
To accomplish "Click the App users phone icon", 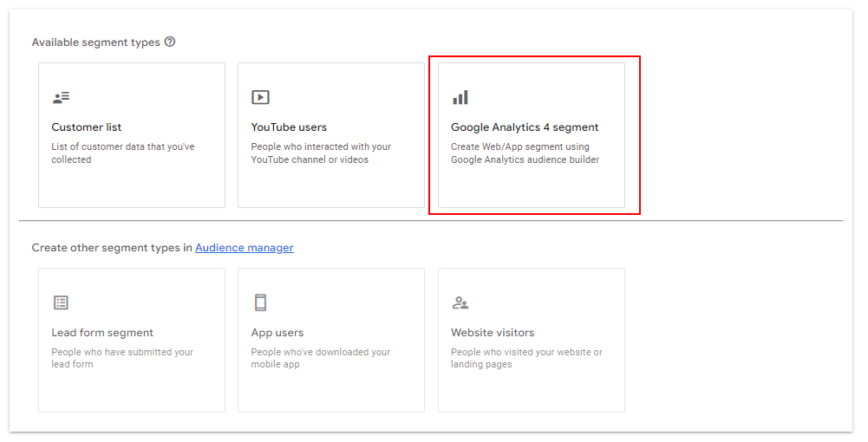I will 260,302.
